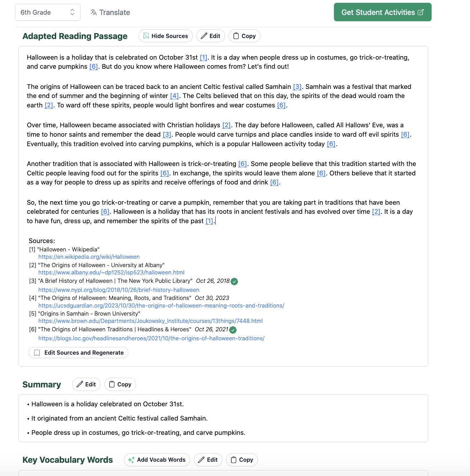Click the verified checkmark next to source 3
The image size is (470, 476).
pyautogui.click(x=234, y=281)
